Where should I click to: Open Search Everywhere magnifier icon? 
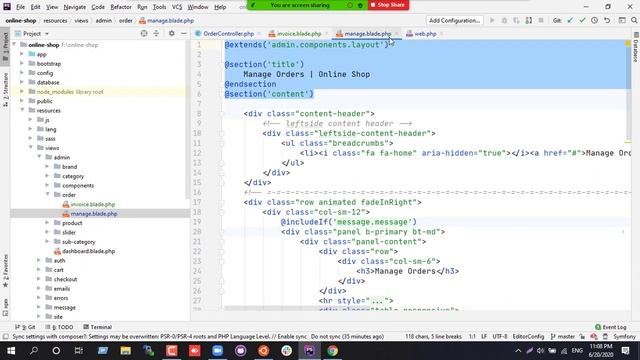(x=634, y=20)
